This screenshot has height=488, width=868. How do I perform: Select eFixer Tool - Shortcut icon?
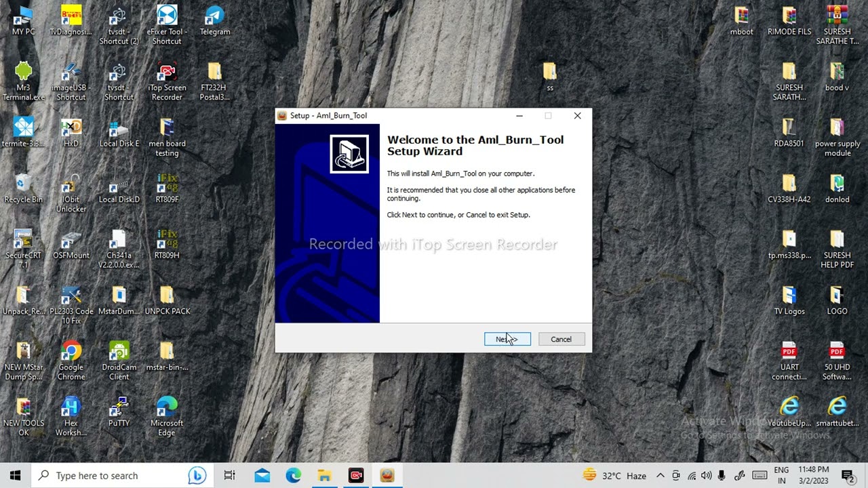[167, 25]
